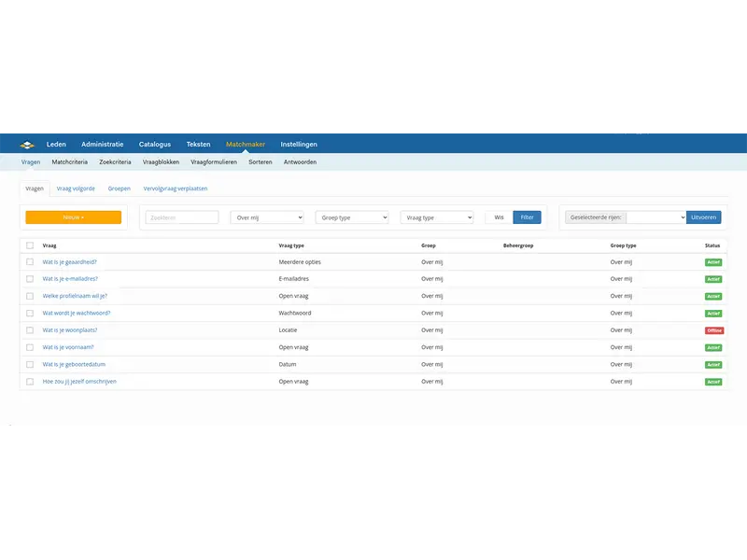Open the Vraagformulieren submenu item
Screen dimensions: 747x560
pos(214,162)
